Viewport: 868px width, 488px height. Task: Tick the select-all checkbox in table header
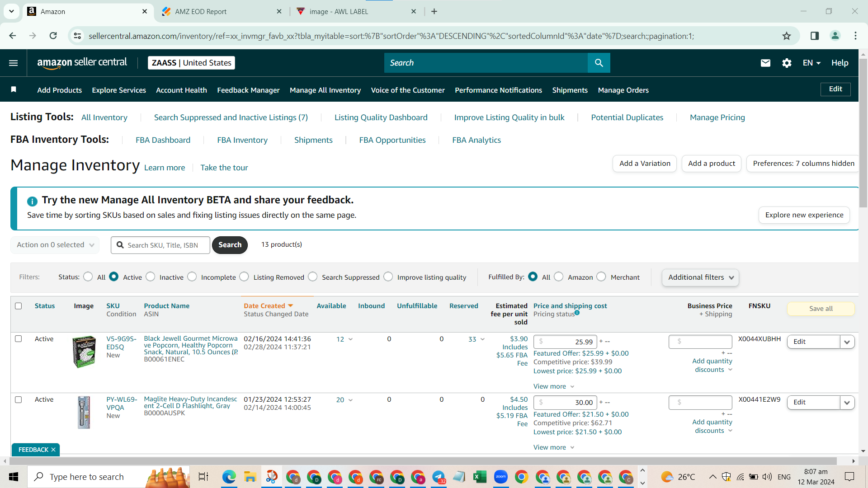coord(19,306)
